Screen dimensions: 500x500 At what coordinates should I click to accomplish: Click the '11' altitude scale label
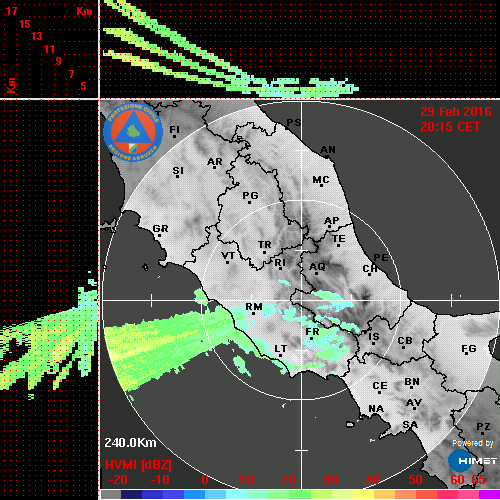[49, 49]
